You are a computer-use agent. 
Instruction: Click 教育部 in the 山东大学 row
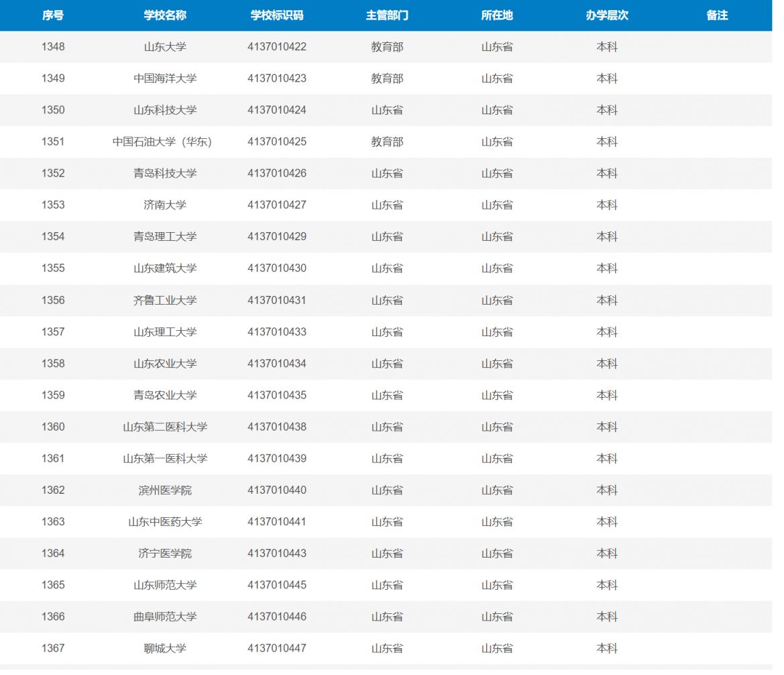click(387, 47)
